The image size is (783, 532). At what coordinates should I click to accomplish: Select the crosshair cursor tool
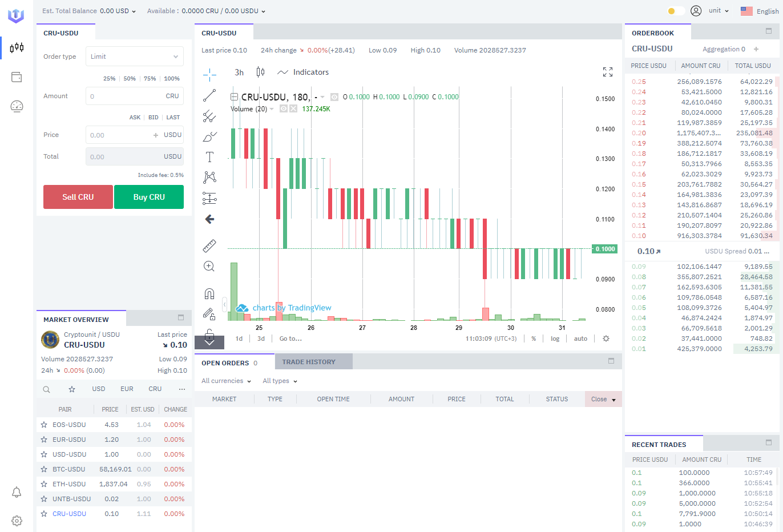[209, 74]
